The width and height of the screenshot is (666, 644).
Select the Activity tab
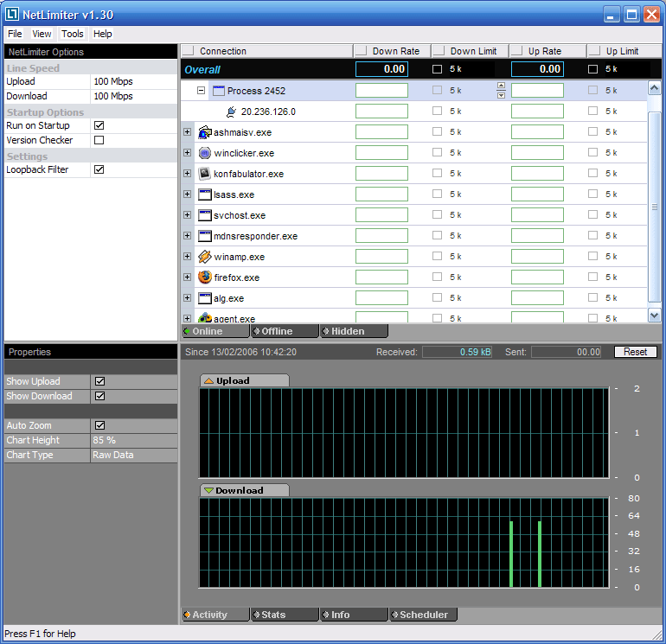coord(215,615)
